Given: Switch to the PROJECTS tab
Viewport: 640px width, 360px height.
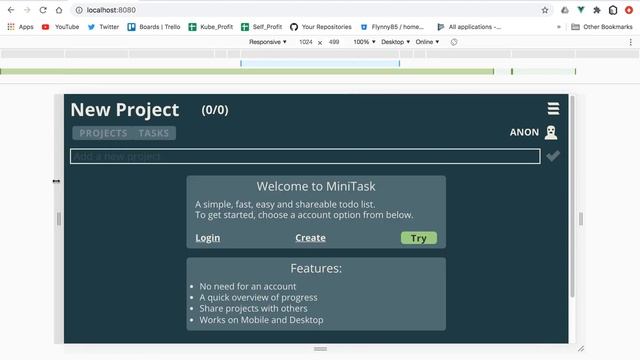Looking at the screenshot, I should pos(103,133).
